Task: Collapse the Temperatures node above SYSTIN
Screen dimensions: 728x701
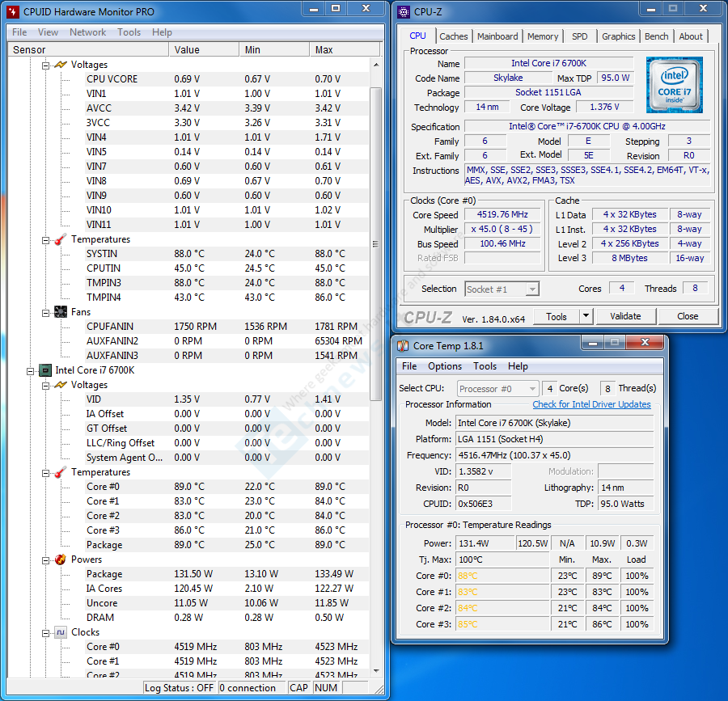Action: (x=45, y=240)
